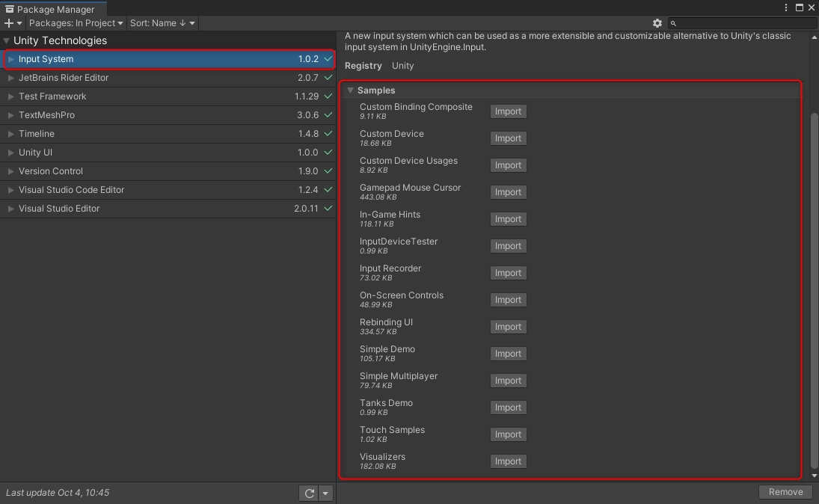Remove the Input System package
The width and height of the screenshot is (819, 504).
click(x=785, y=492)
